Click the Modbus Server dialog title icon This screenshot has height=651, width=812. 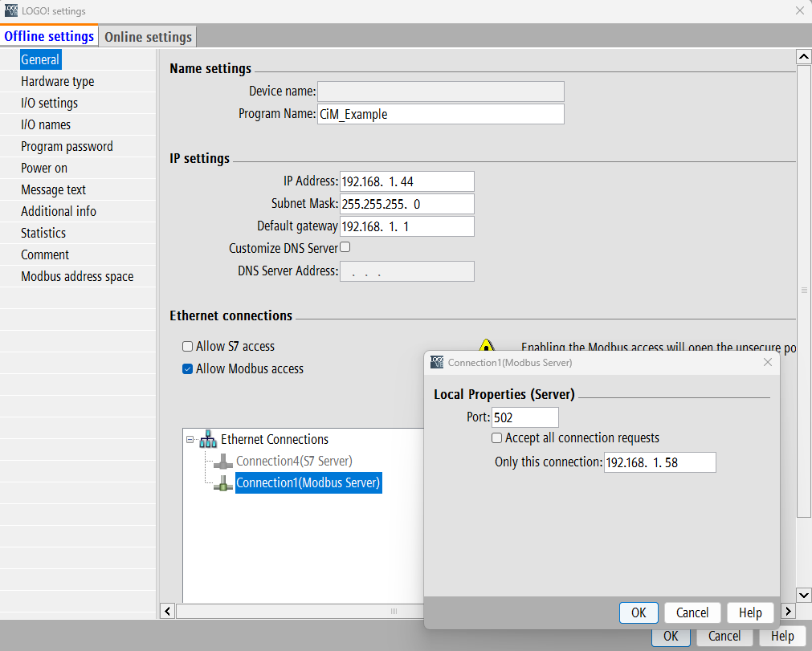click(437, 363)
